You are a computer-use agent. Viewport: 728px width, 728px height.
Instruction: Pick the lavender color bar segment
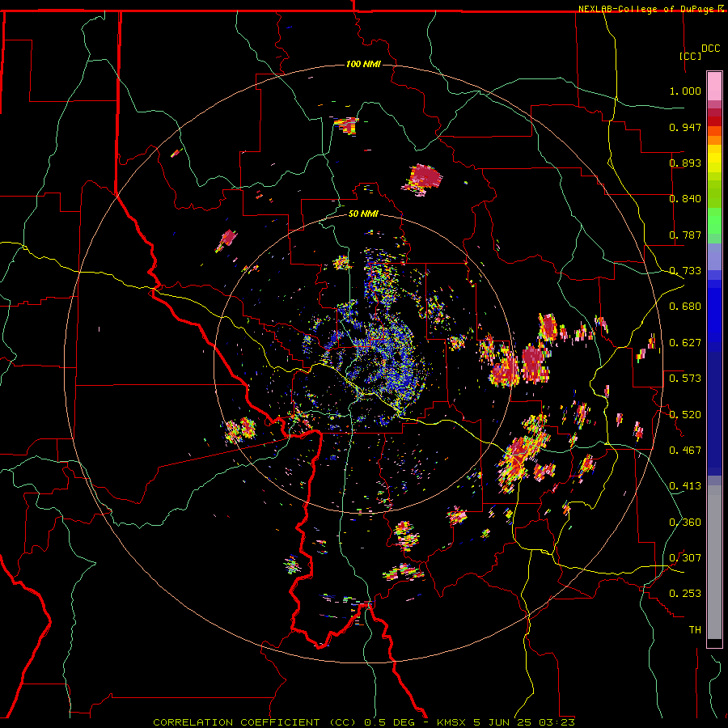click(714, 256)
